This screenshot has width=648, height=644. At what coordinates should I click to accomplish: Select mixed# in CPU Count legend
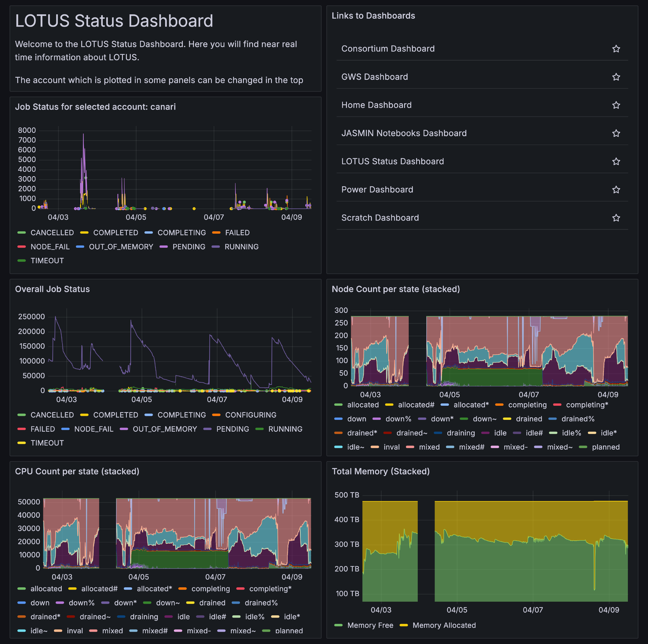[155, 631]
